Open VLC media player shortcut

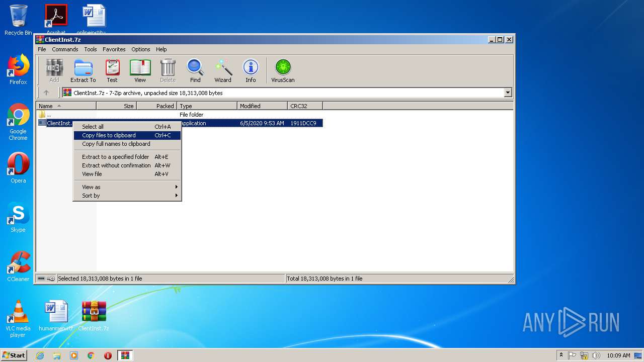(18, 319)
